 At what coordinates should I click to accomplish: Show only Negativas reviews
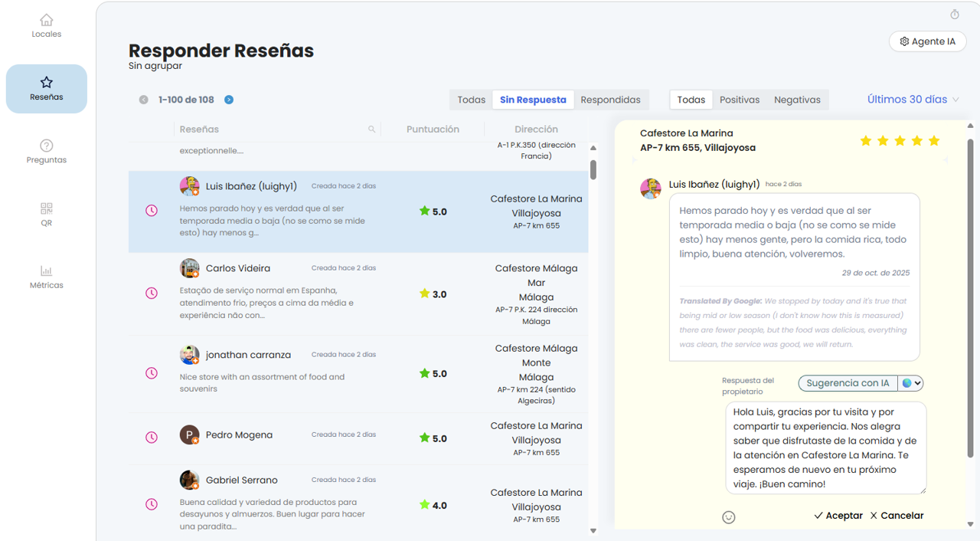click(x=797, y=100)
